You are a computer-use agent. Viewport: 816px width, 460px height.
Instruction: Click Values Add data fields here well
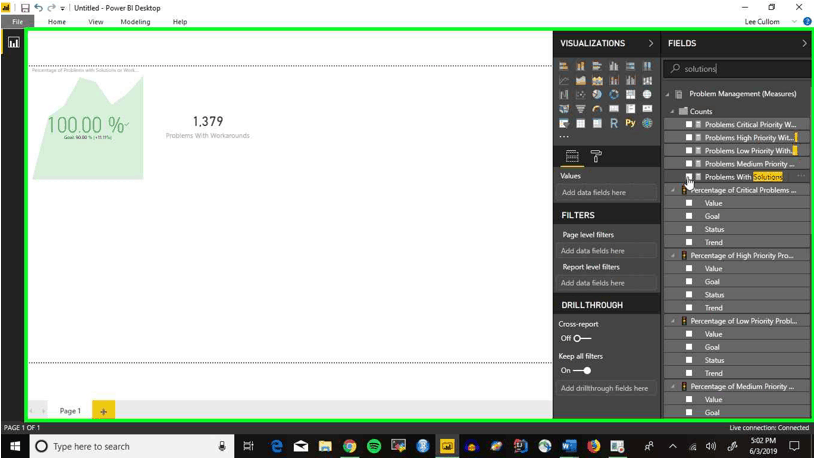pos(606,193)
